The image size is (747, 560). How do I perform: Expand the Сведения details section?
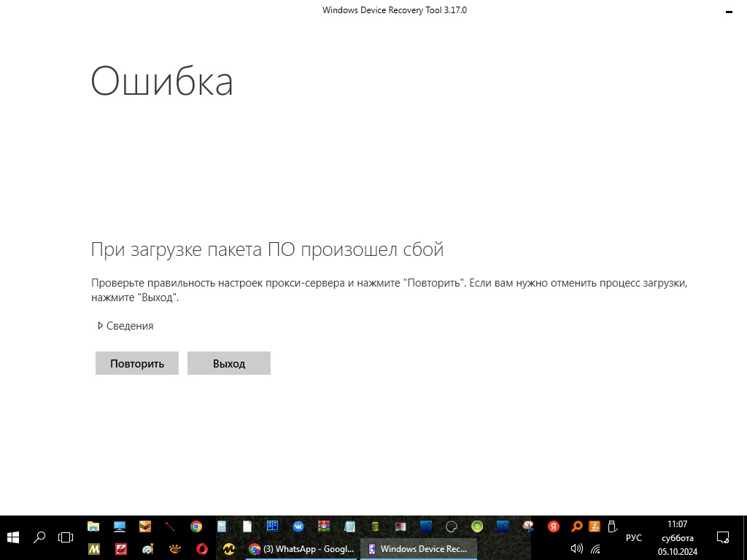pos(125,326)
